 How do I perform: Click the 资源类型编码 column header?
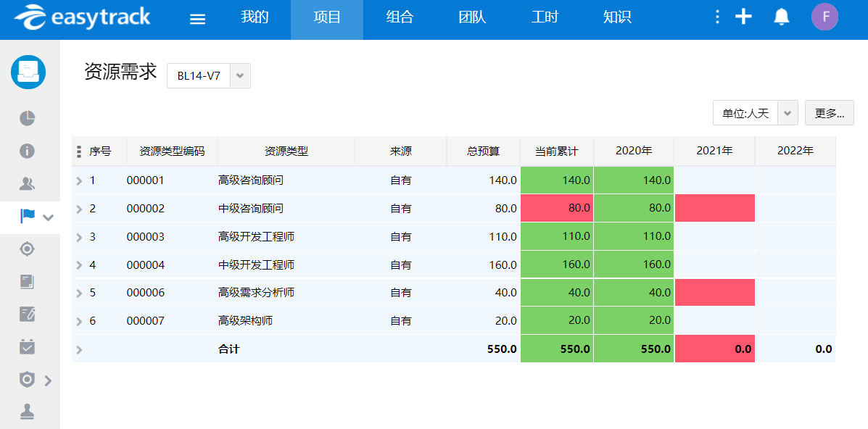172,151
